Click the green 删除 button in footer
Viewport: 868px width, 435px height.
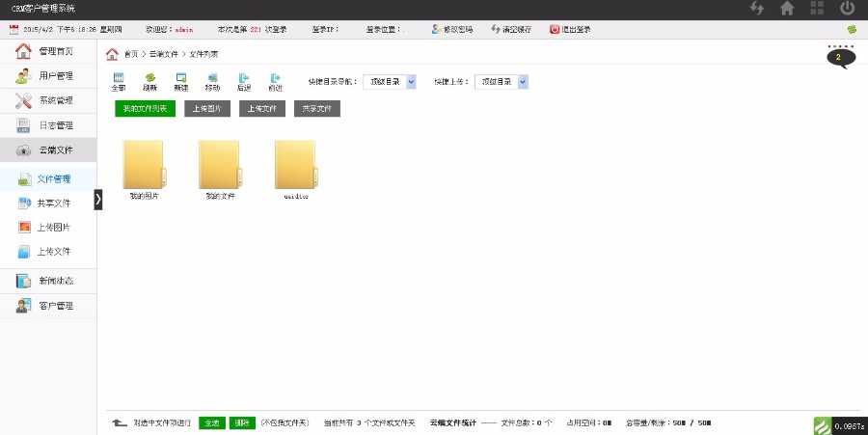click(x=242, y=422)
